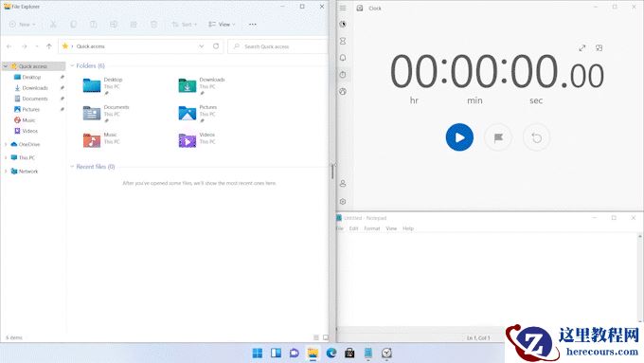Open the Notepad Format menu
The image size is (644, 363).
[x=372, y=228]
